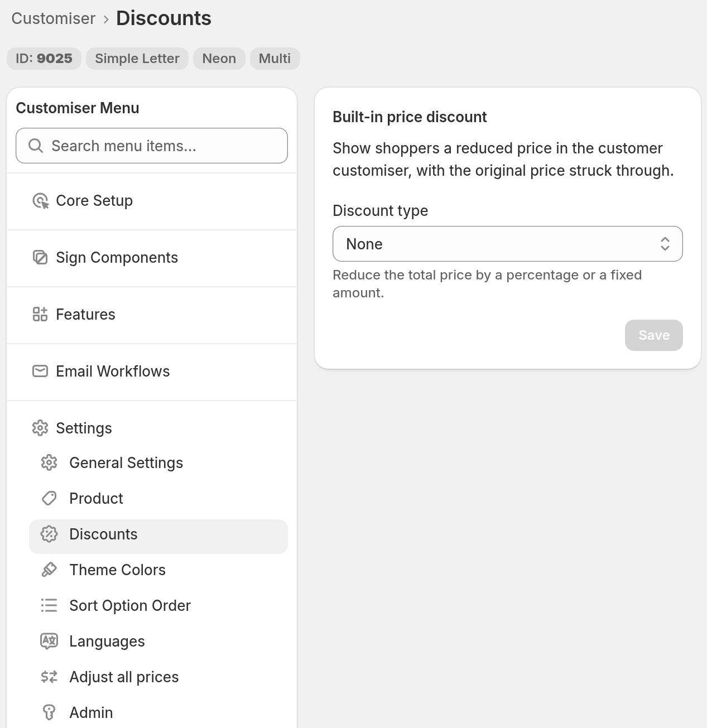Open Sort Option Order page
707x728 pixels.
[x=158, y=605]
